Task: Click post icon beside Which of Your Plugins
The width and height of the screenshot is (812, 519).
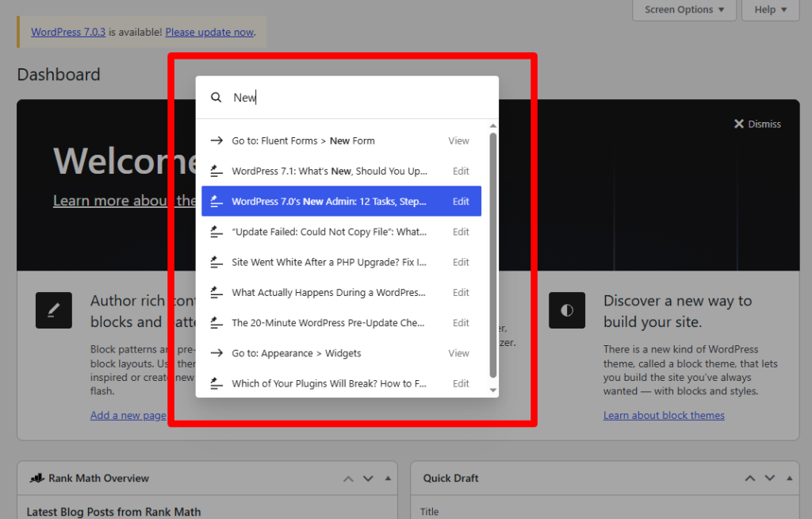Action: 216,383
